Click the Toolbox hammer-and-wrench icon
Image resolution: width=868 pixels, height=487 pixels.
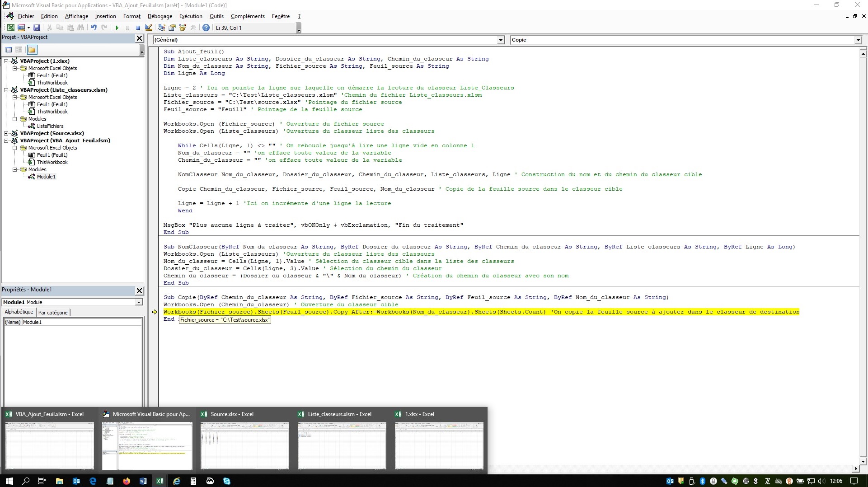(x=193, y=28)
